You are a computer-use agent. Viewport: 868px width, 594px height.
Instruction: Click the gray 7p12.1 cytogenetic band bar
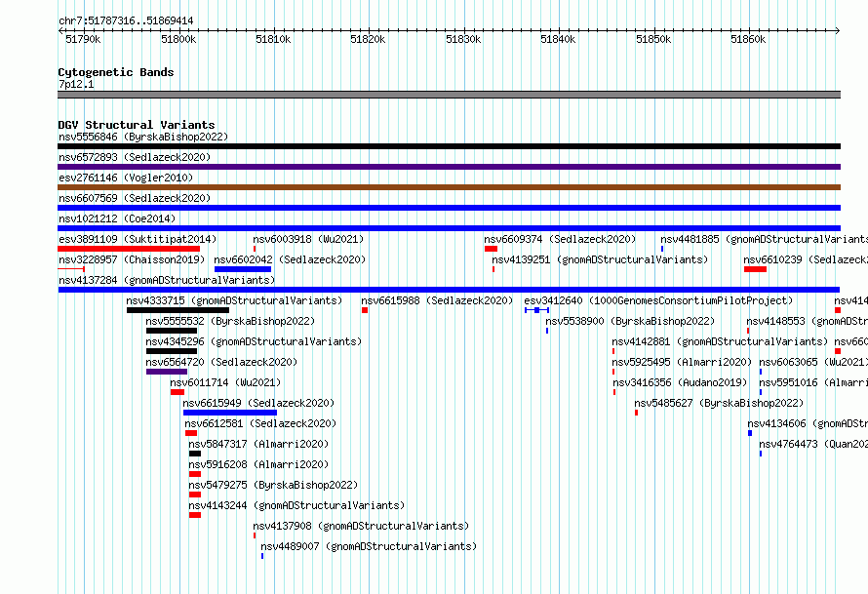point(449,95)
